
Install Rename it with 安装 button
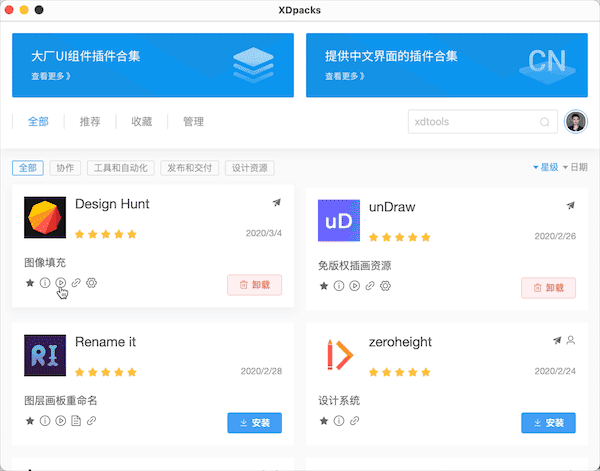[x=254, y=423]
